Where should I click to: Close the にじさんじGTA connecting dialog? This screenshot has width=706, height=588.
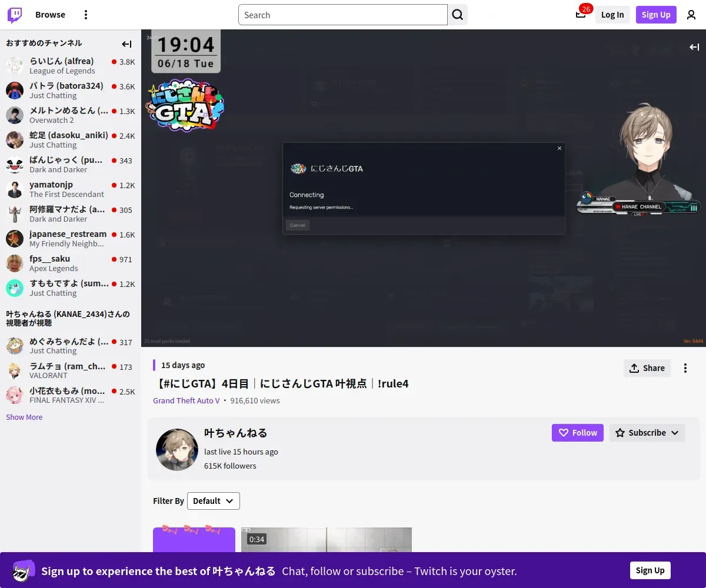(560, 148)
